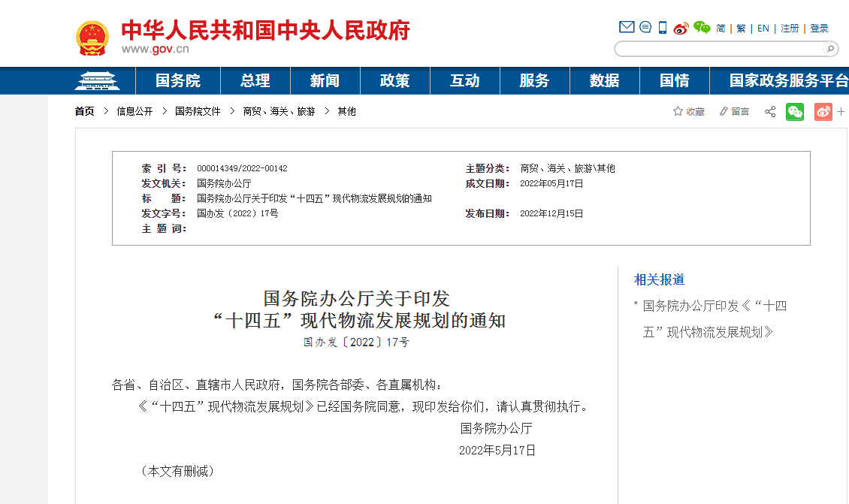Viewport: 849px width, 504px height.
Task: Click the national emblem logo
Action: (x=92, y=38)
